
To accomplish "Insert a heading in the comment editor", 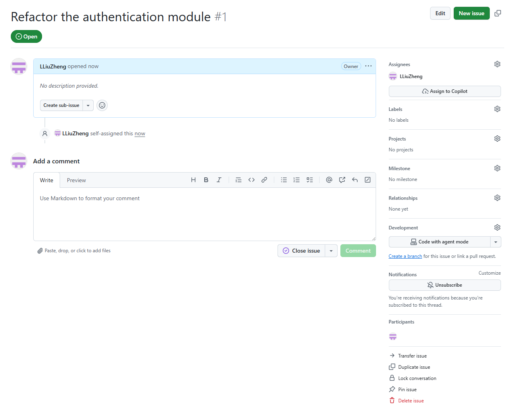I will [193, 180].
